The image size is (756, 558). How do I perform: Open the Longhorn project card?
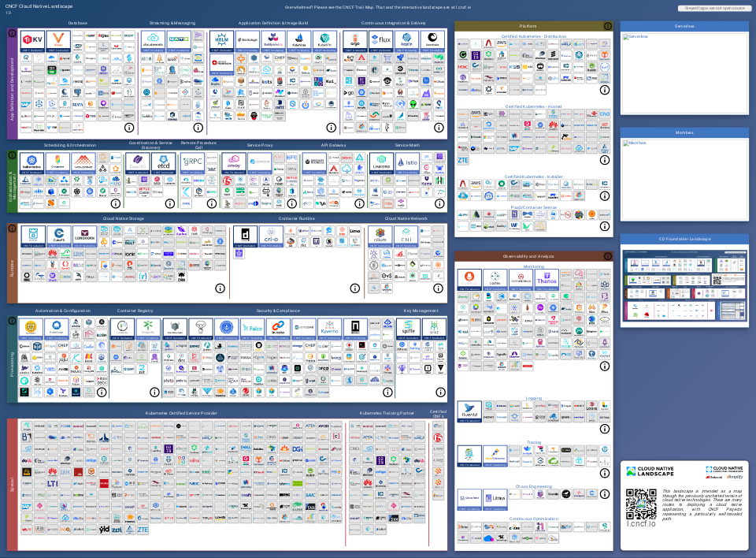coord(85,237)
